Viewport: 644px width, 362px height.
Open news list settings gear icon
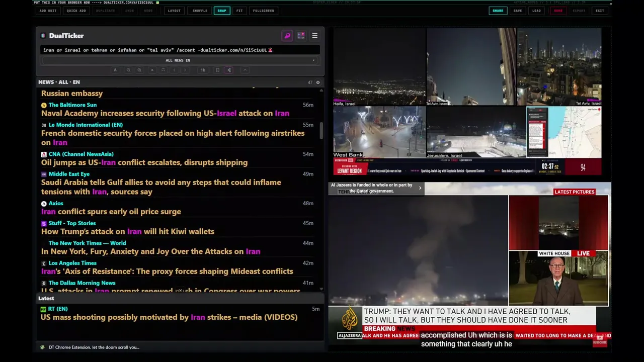[x=317, y=82]
